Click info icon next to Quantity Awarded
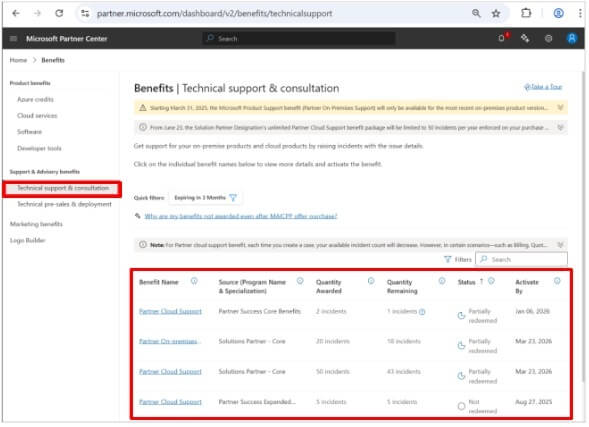 (371, 281)
